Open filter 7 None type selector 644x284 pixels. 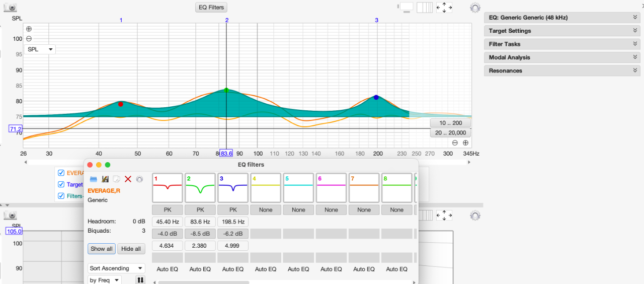tap(364, 210)
